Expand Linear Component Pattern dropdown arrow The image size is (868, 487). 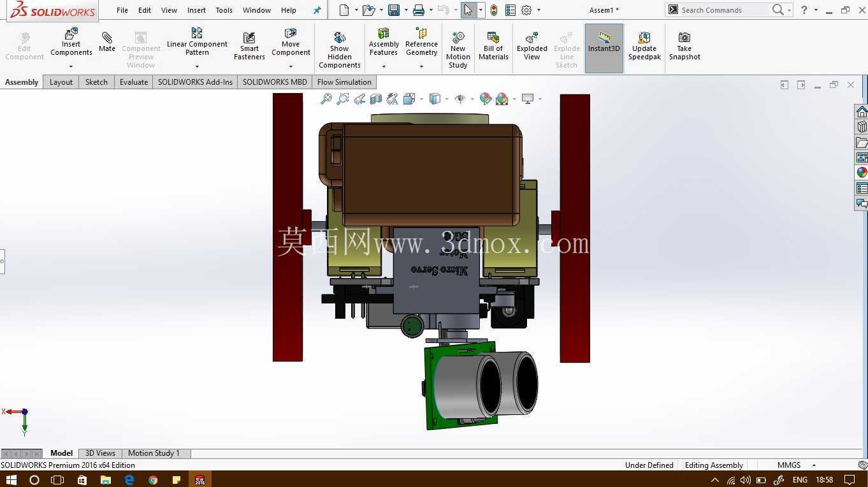tap(197, 66)
